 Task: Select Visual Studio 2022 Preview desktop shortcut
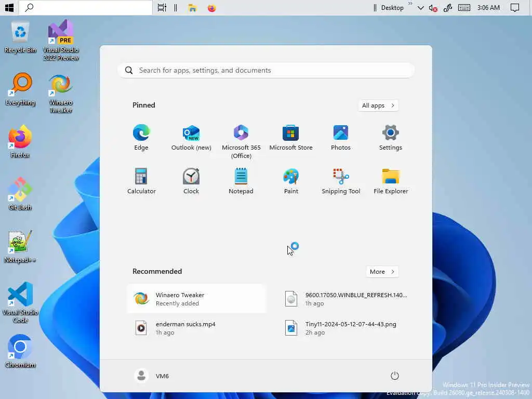[x=61, y=41]
